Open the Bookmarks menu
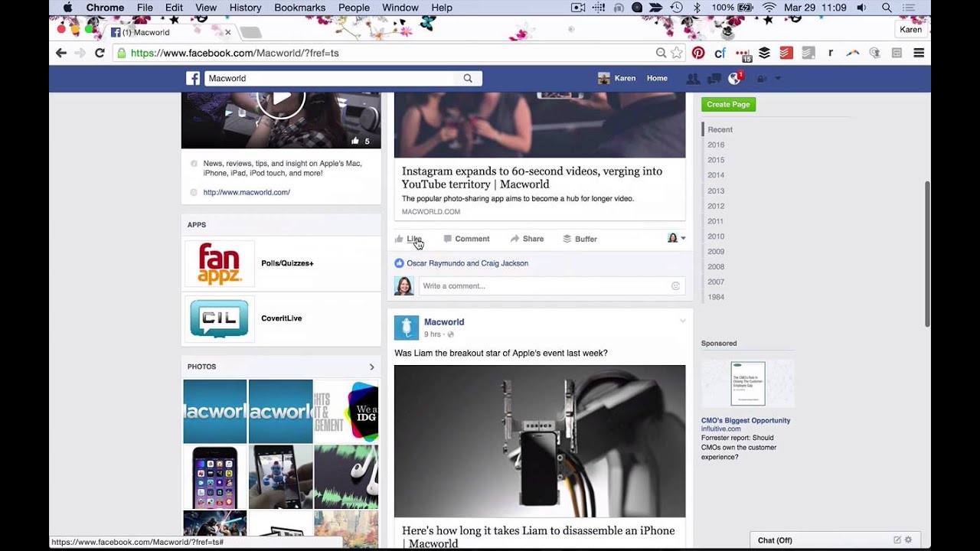The height and width of the screenshot is (551, 980). tap(299, 8)
